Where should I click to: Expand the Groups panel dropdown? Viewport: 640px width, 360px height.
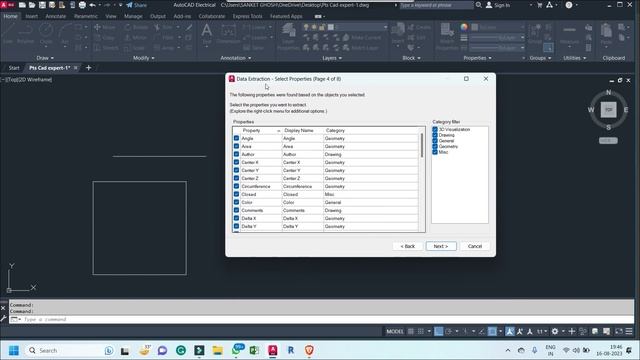(x=540, y=58)
